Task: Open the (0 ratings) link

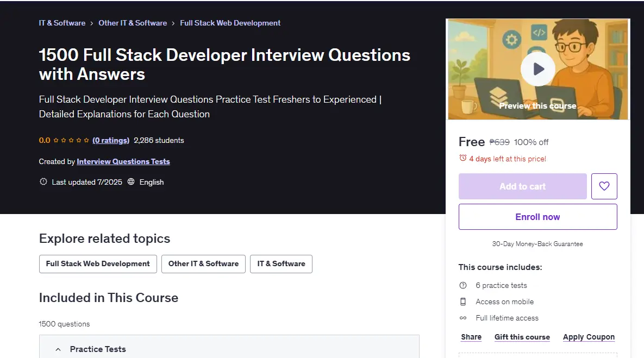Action: coord(111,140)
